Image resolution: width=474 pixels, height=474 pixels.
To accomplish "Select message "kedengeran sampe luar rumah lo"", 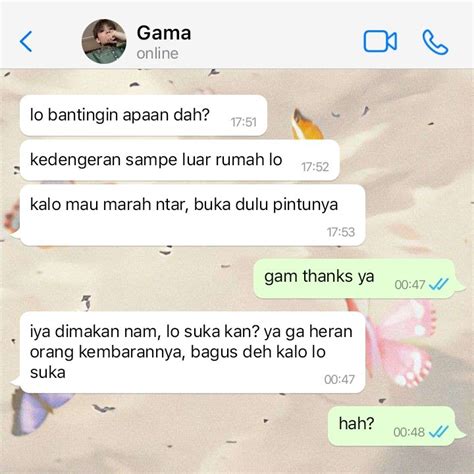I will (x=179, y=160).
